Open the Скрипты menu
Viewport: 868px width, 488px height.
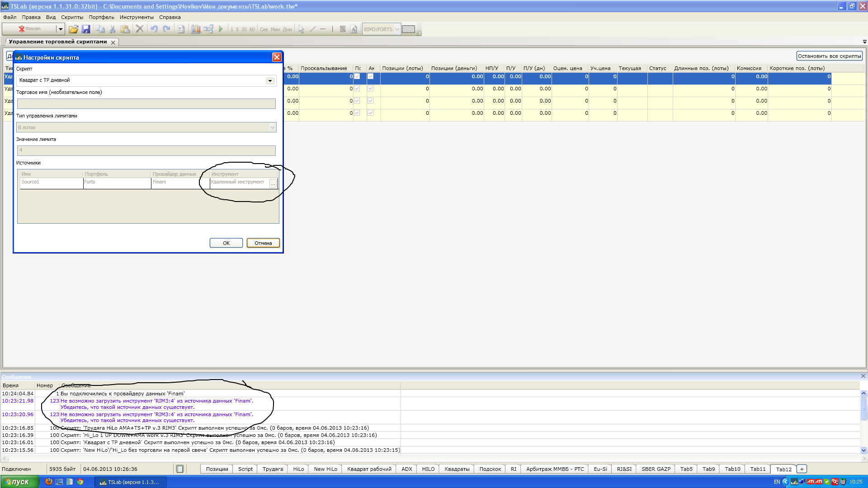coord(72,17)
